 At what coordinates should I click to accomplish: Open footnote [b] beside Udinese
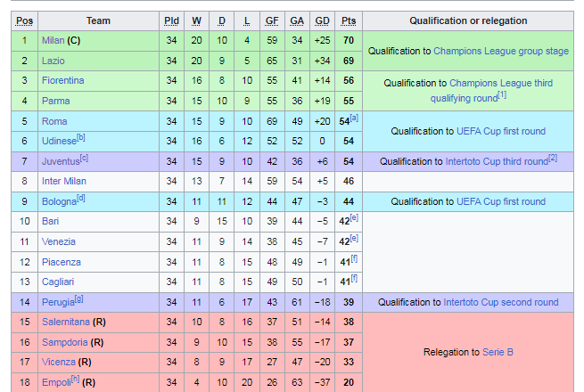(81, 138)
